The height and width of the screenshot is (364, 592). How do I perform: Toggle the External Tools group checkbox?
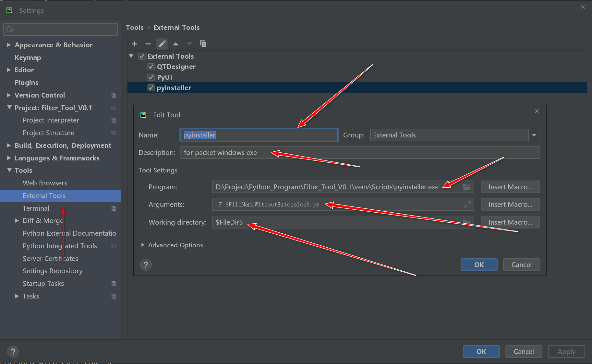pos(142,56)
